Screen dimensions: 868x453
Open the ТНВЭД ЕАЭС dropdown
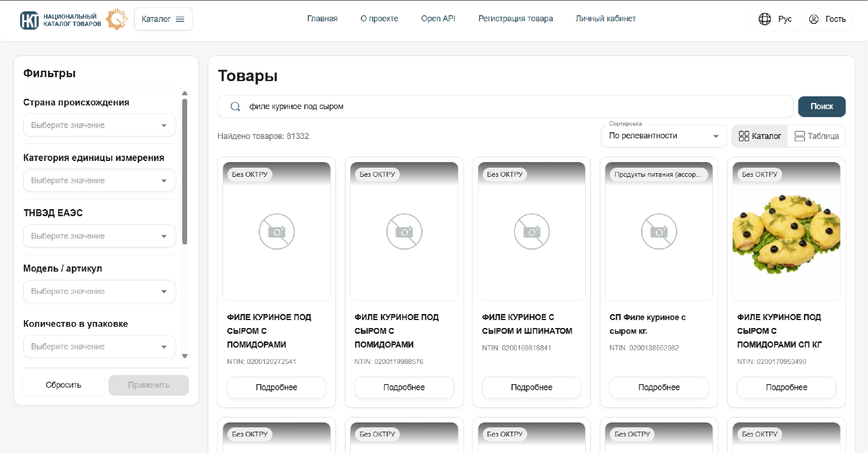99,236
